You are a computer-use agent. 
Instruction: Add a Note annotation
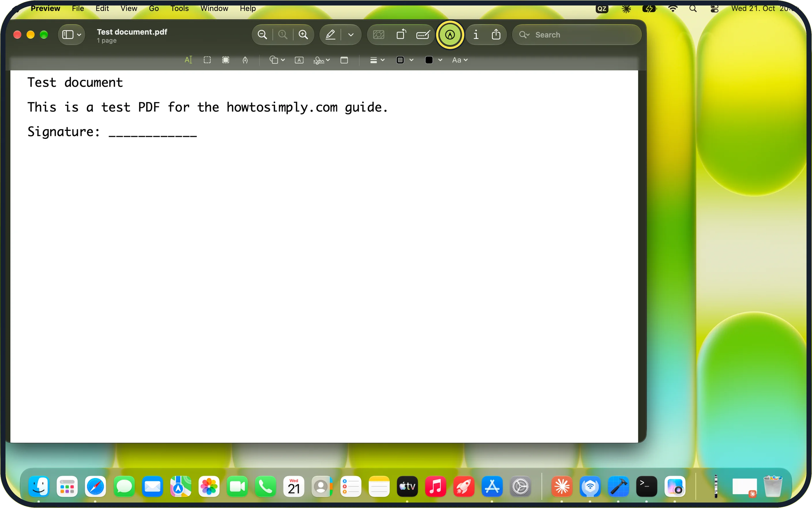pyautogui.click(x=344, y=60)
